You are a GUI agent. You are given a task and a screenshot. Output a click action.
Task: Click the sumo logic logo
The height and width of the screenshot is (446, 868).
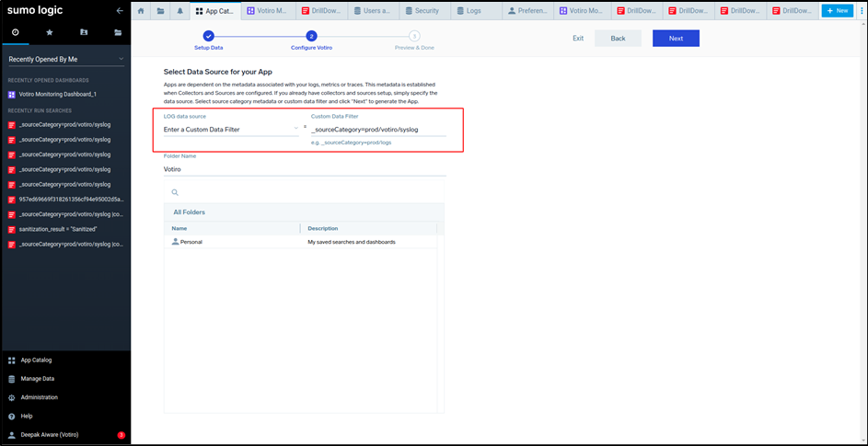[x=35, y=10]
